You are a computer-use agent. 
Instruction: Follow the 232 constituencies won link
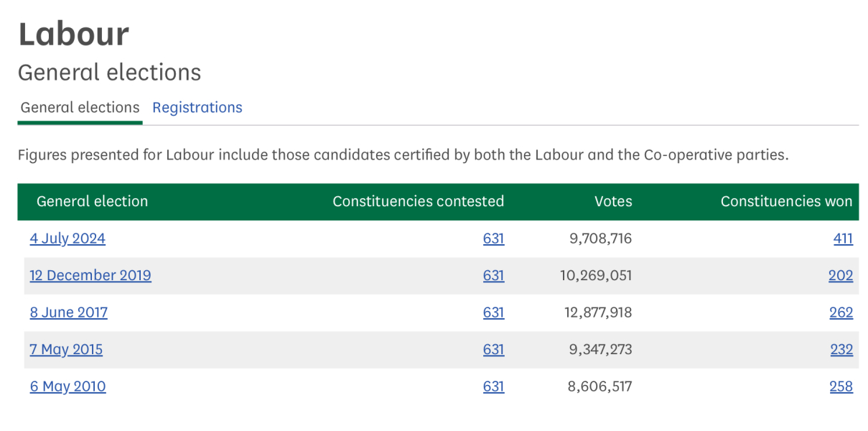click(x=841, y=350)
